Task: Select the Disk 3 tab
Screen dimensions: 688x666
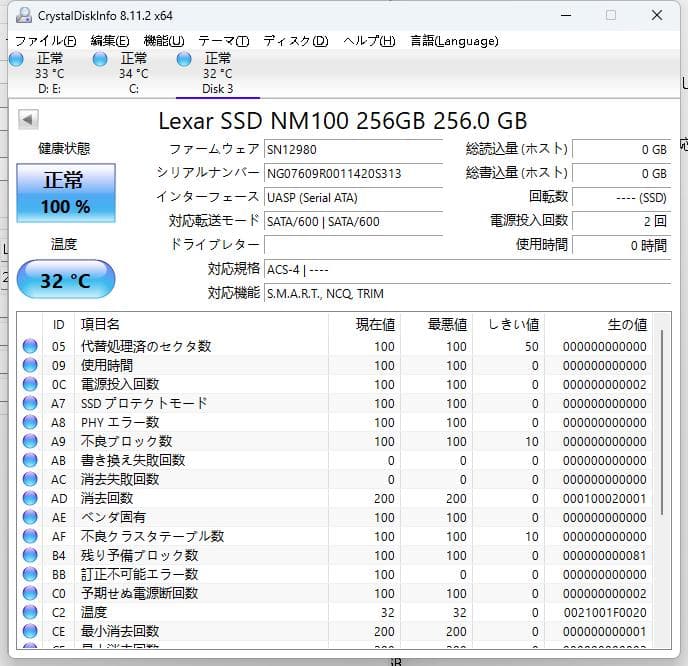Action: 218,73
